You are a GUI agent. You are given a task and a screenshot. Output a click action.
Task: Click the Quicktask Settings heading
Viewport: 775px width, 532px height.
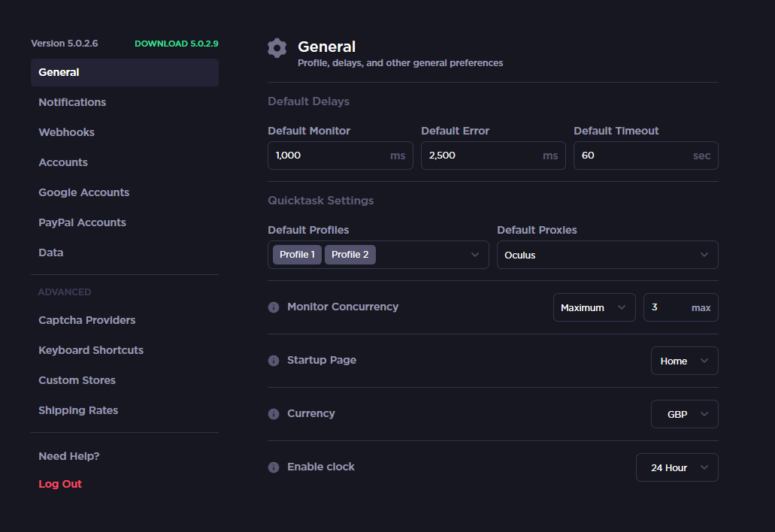pos(320,201)
